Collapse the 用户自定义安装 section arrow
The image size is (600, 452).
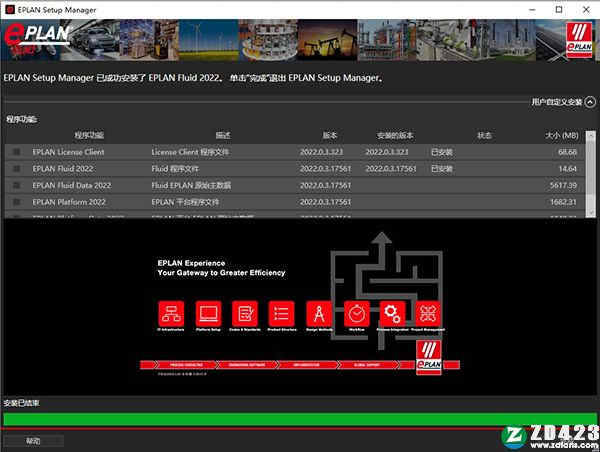coord(590,101)
